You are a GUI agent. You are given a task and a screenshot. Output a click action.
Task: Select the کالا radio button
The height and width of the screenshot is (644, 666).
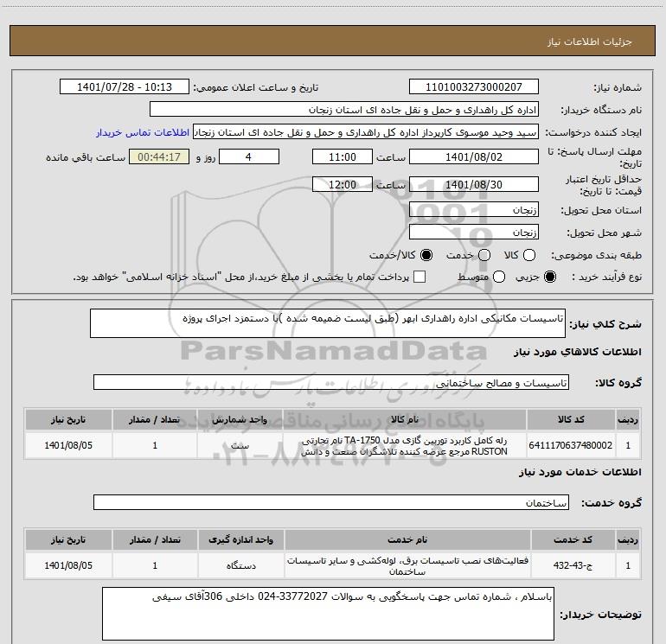pyautogui.click(x=529, y=255)
